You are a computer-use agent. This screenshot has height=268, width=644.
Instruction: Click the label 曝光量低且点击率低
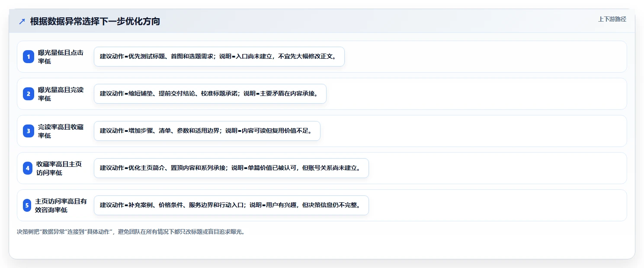61,57
